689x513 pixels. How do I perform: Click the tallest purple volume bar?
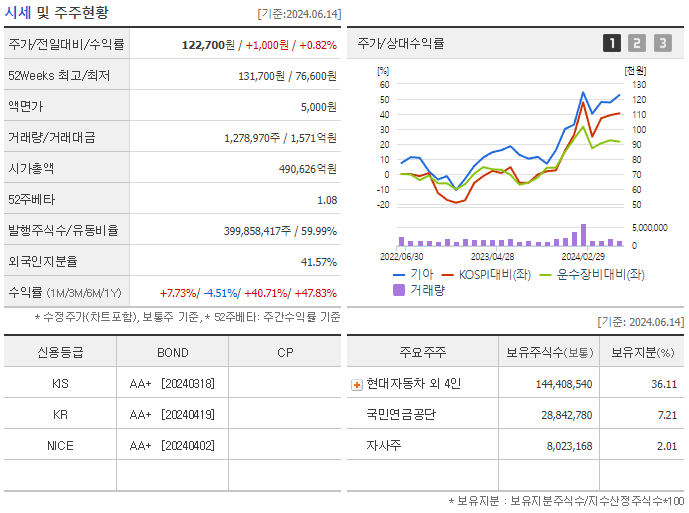pos(583,235)
